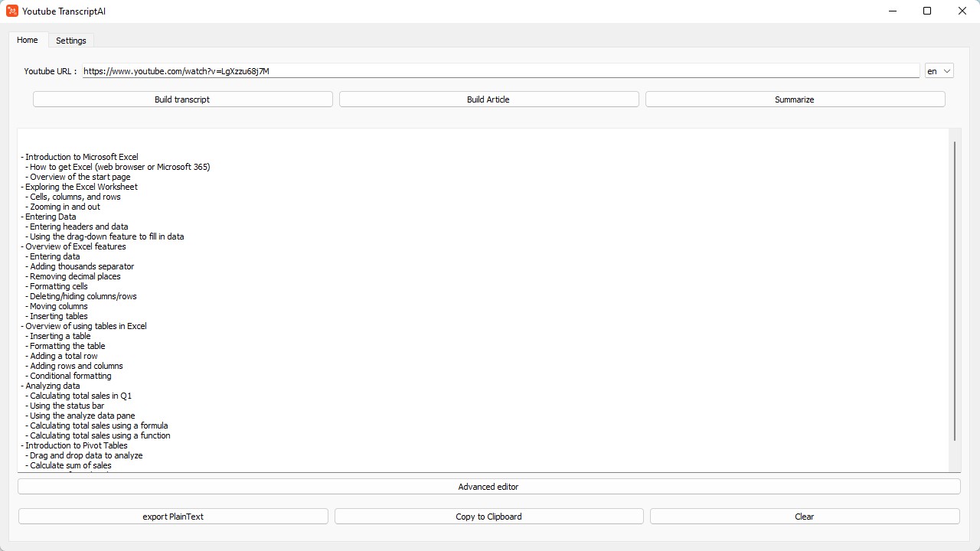Click 'Adding rows and columns' line
980x551 pixels.
coord(77,366)
